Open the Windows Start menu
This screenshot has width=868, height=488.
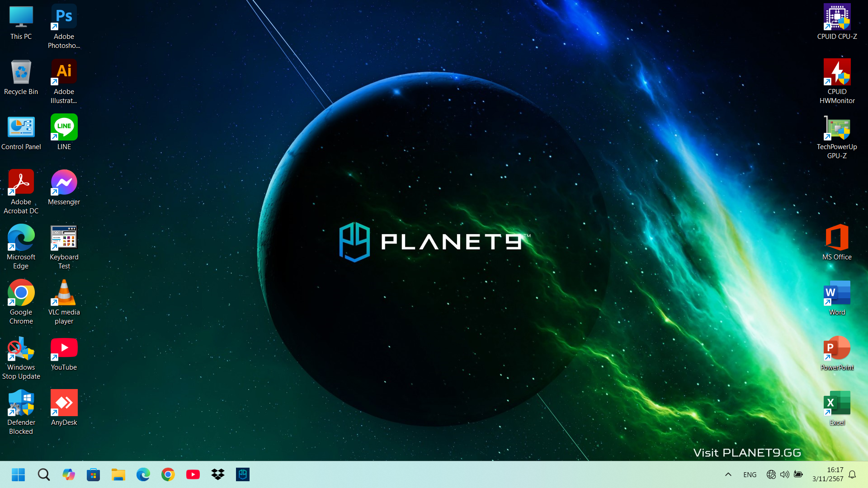19,474
